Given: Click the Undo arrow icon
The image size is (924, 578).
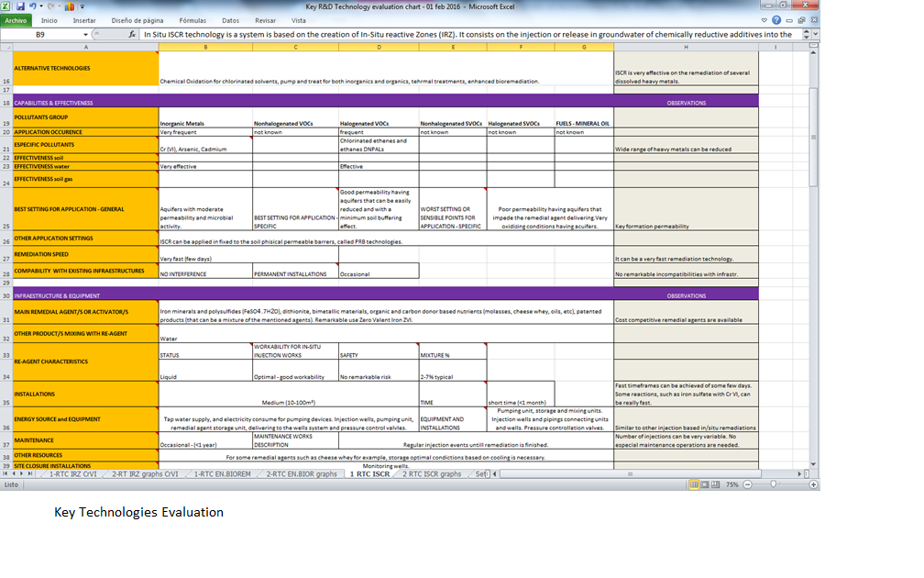Looking at the screenshot, I should (32, 6).
